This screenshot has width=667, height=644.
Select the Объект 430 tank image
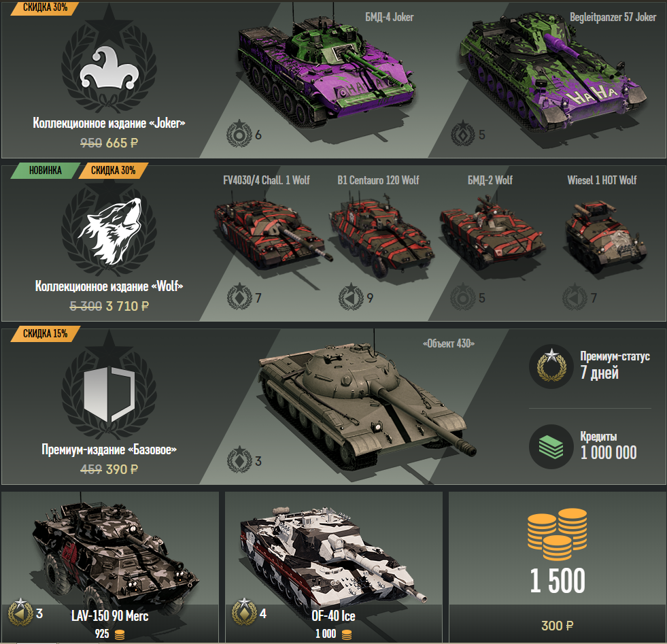click(x=366, y=404)
